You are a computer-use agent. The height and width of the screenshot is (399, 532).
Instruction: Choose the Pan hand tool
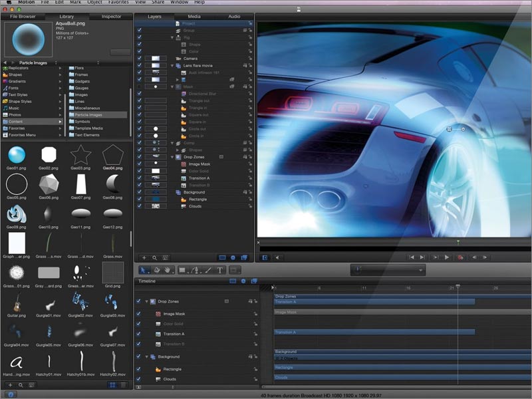[x=167, y=269]
